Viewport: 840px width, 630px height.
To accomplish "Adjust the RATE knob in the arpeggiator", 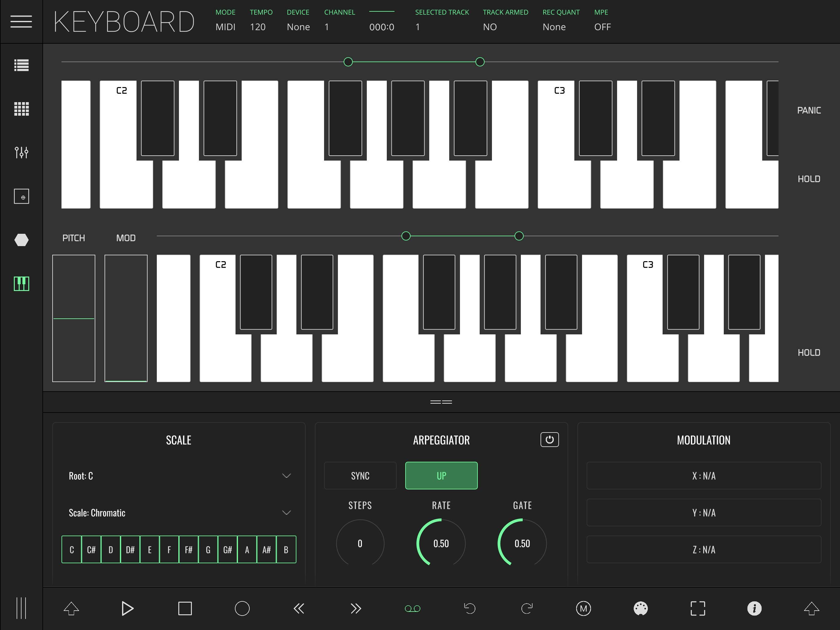I will [441, 544].
